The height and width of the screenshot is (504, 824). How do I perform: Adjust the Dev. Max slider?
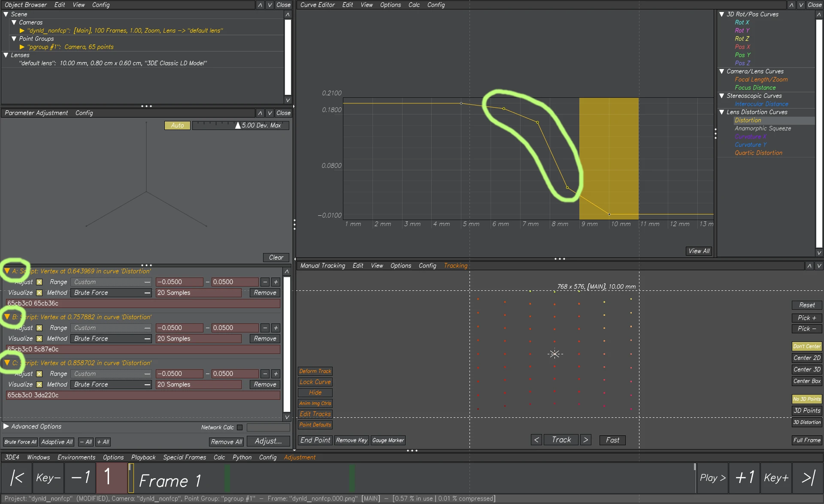(240, 125)
